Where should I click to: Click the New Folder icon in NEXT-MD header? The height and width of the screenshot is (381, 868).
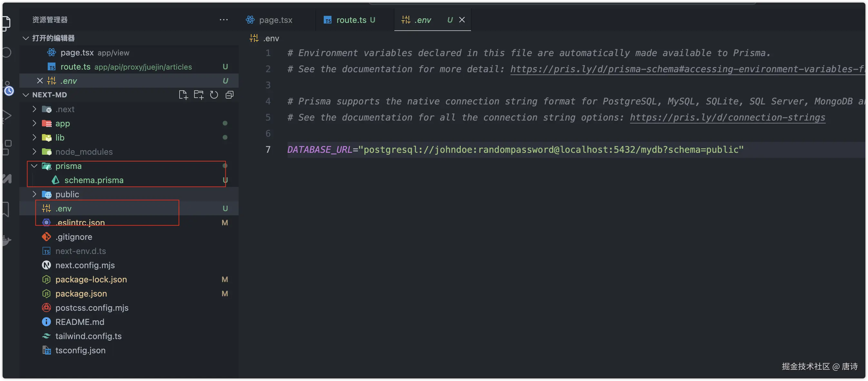coord(199,95)
